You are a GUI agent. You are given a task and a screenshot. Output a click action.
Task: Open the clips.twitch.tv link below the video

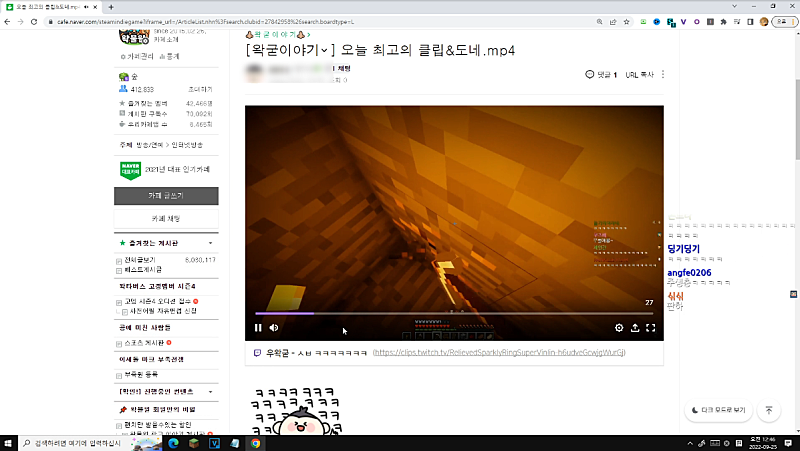click(x=499, y=353)
